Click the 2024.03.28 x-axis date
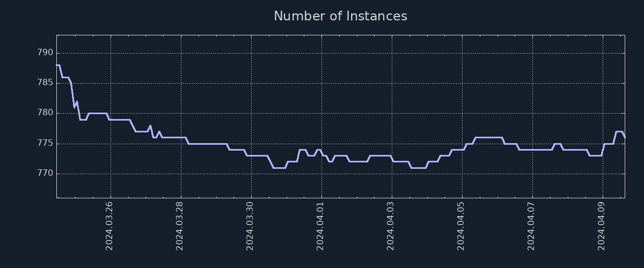Viewport: 644px width, 268px height. click(x=180, y=226)
